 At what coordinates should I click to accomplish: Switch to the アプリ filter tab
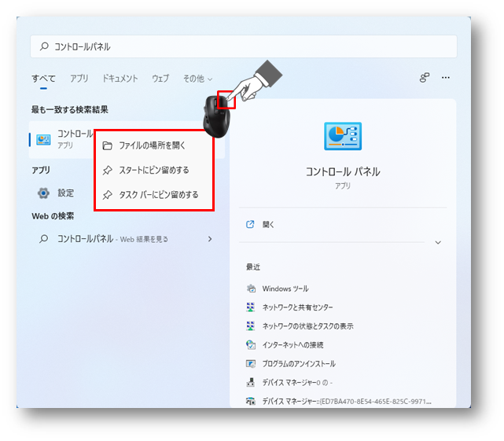tap(79, 79)
